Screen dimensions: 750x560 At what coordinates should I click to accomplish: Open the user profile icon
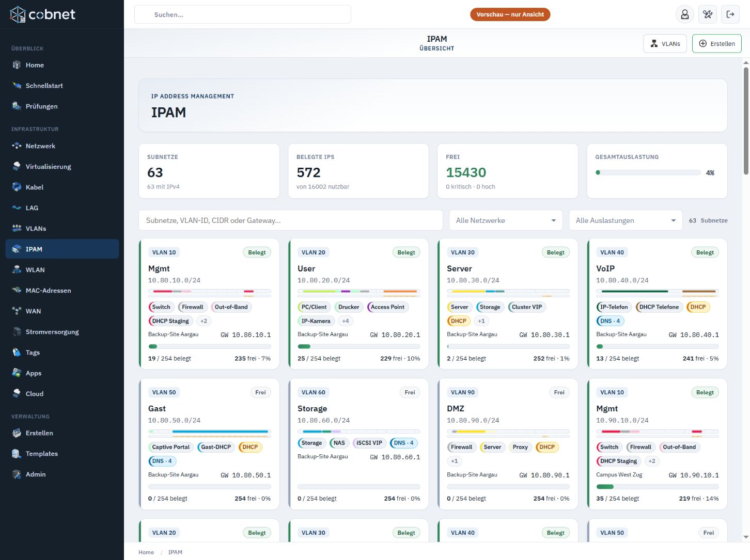point(685,14)
